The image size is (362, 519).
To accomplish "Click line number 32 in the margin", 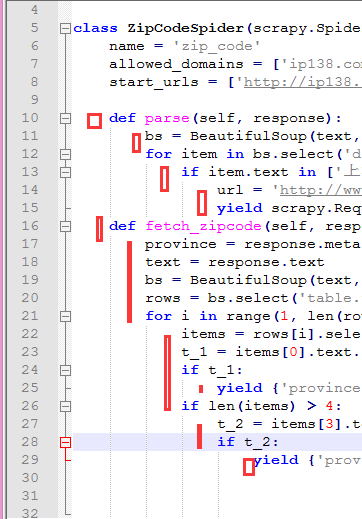I will pyautogui.click(x=30, y=513).
